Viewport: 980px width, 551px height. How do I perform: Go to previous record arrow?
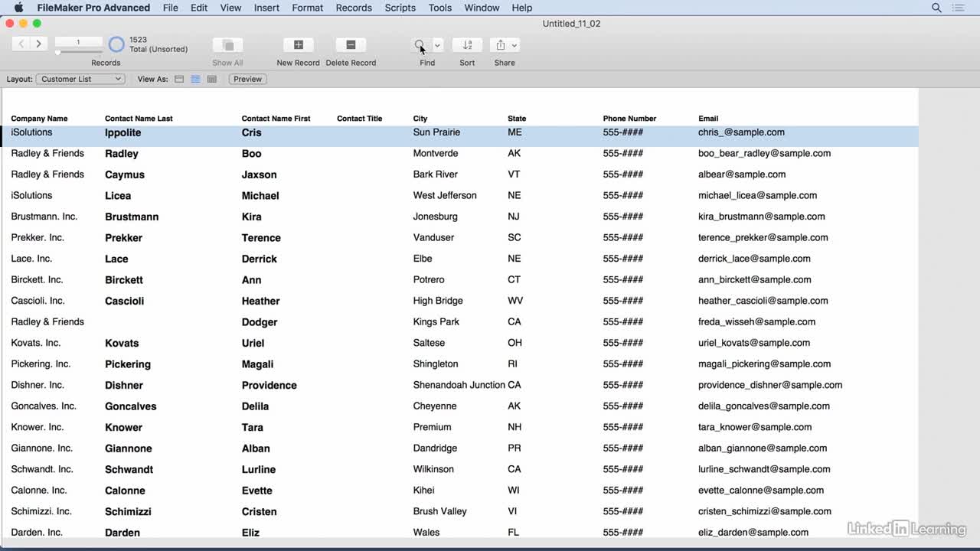click(x=21, y=44)
